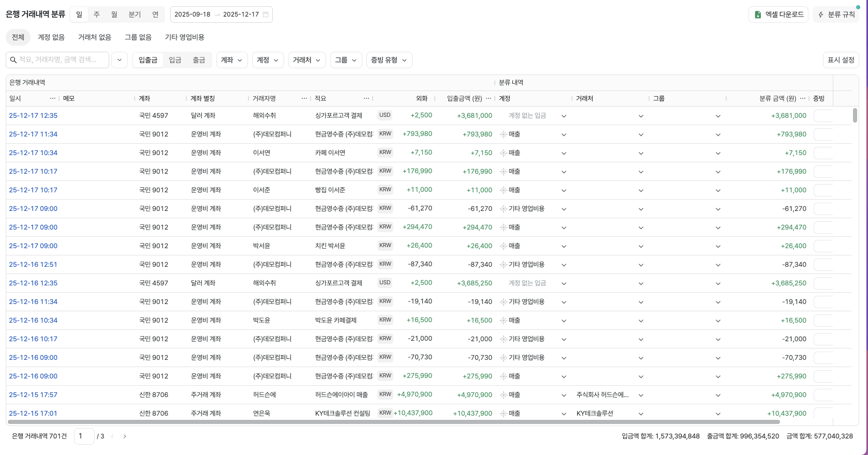
Task: Open the 25-12-17 12:35 transaction link
Action: 33,116
